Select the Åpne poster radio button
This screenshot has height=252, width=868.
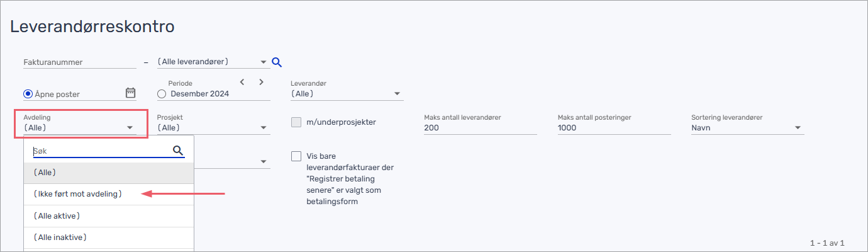(28, 94)
